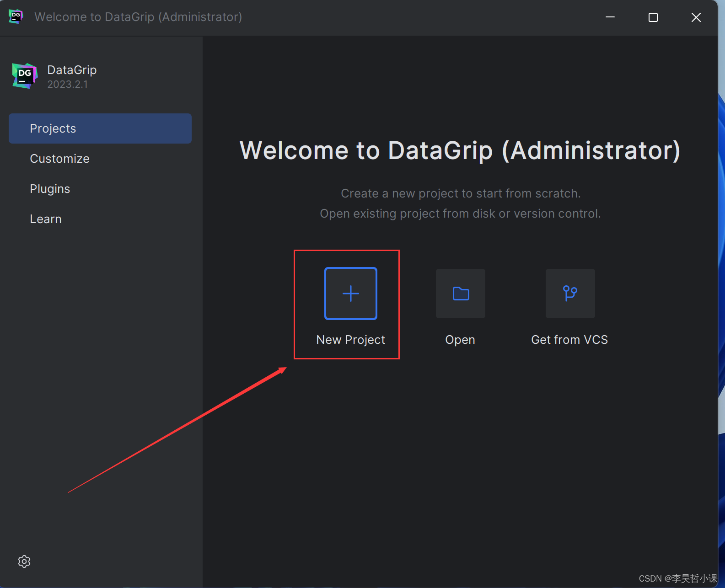Select the Projects tab
Image resolution: width=725 pixels, height=588 pixels.
point(100,128)
